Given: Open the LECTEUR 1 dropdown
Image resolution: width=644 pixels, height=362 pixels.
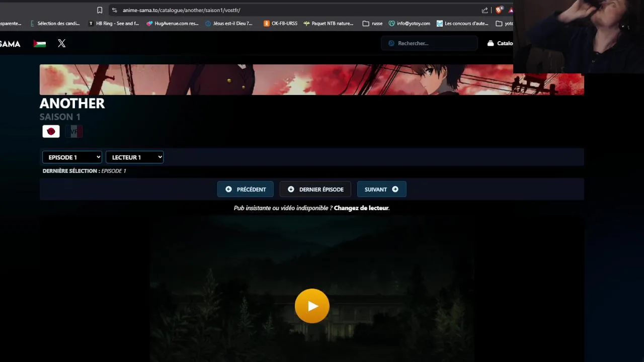Looking at the screenshot, I should tap(134, 157).
